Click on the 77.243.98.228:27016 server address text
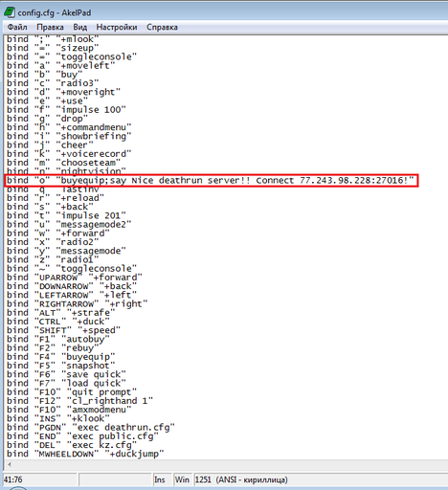The height and width of the screenshot is (490, 448). (351, 180)
